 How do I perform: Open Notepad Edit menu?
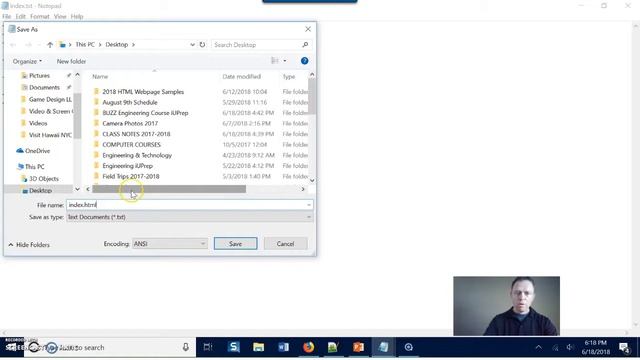tap(20, 16)
